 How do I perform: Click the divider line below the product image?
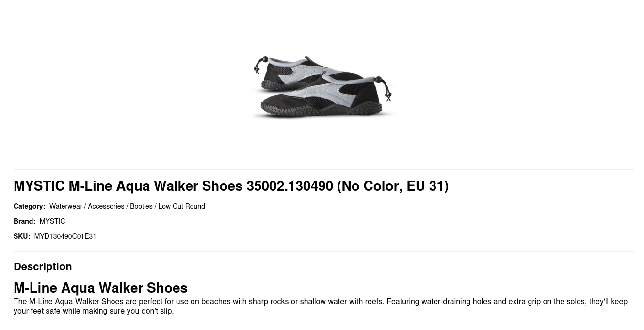coord(324,169)
